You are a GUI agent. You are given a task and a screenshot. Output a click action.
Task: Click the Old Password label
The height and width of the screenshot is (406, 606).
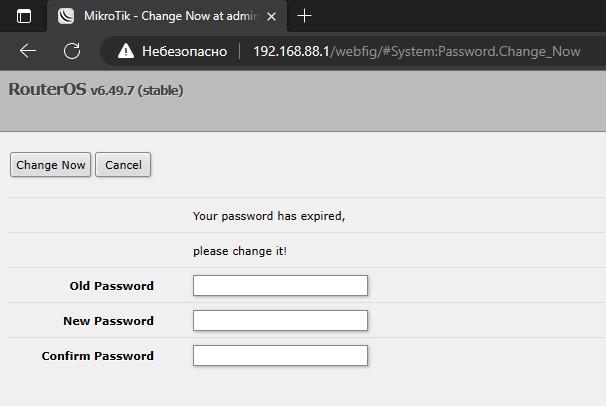[x=111, y=286]
